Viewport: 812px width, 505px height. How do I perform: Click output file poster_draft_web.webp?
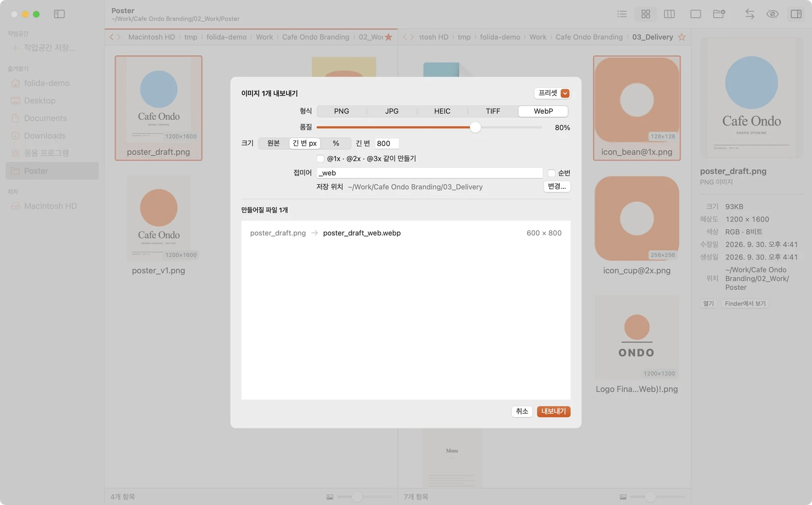pyautogui.click(x=362, y=233)
